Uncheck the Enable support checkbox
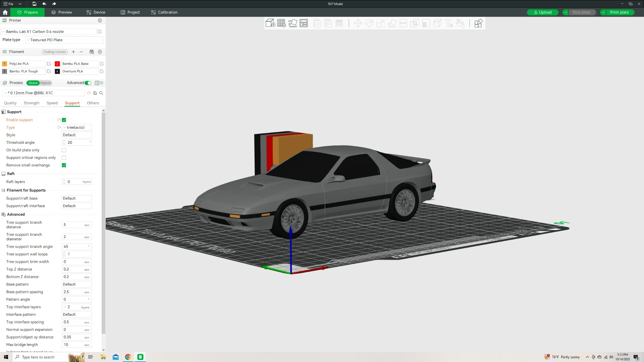This screenshot has width=644, height=362. tap(64, 120)
